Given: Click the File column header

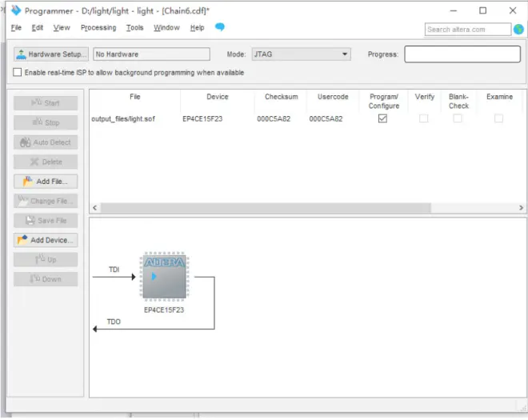Looking at the screenshot, I should [135, 97].
